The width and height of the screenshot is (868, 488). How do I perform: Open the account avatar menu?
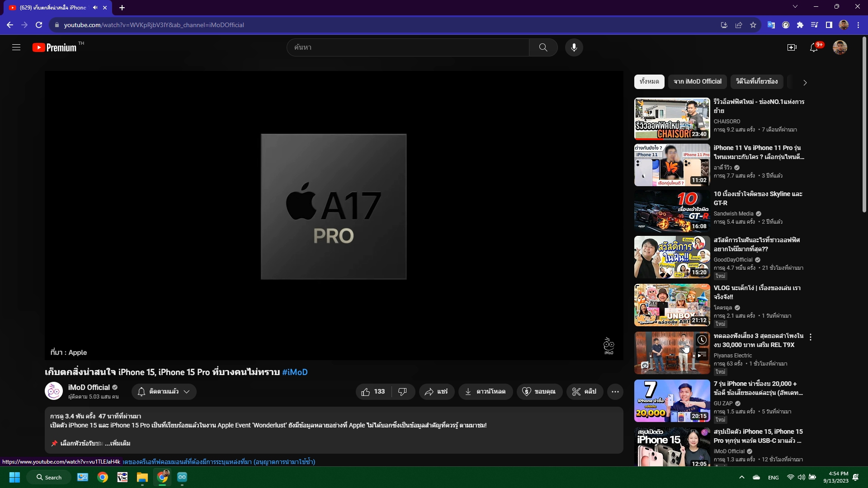coord(840,47)
